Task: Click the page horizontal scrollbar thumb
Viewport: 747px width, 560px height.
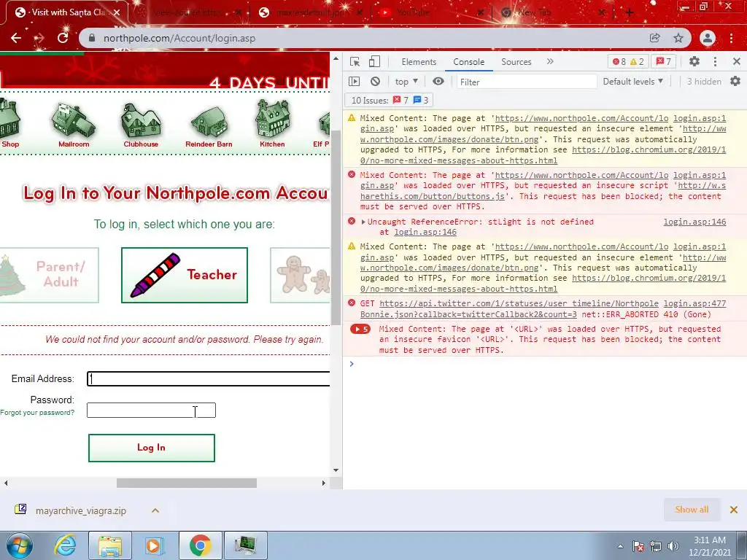Action: coord(187,483)
